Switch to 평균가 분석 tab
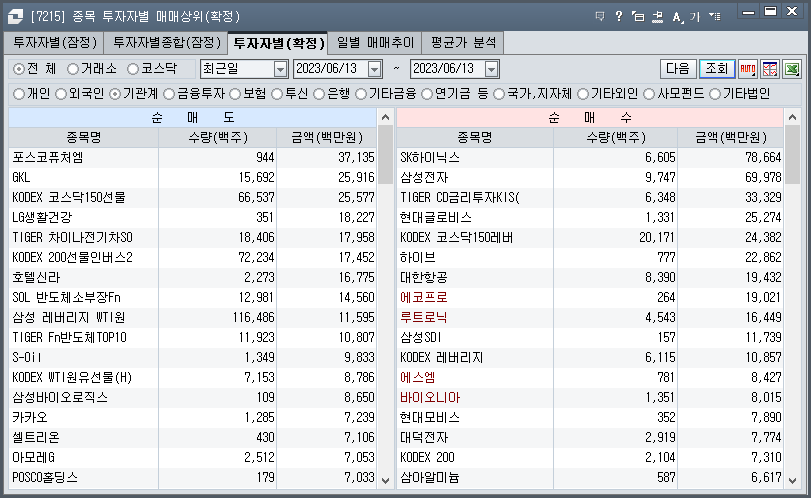The image size is (811, 498). (x=463, y=42)
